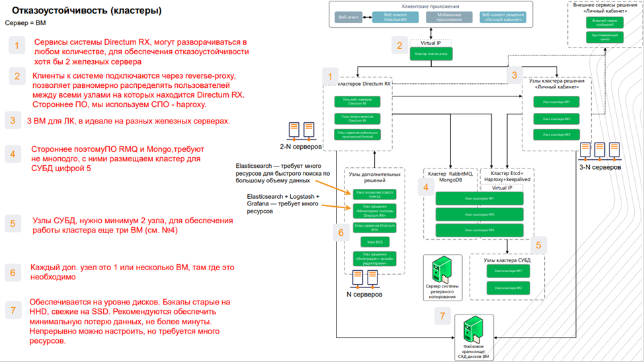Click badge 6 beside the additional solutions nodes
The image size is (644, 362).
pos(341,233)
